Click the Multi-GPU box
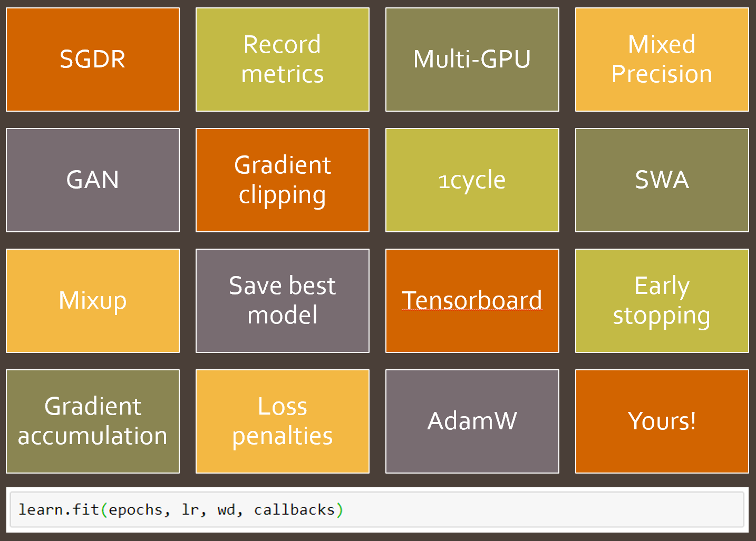The height and width of the screenshot is (541, 756). point(472,60)
